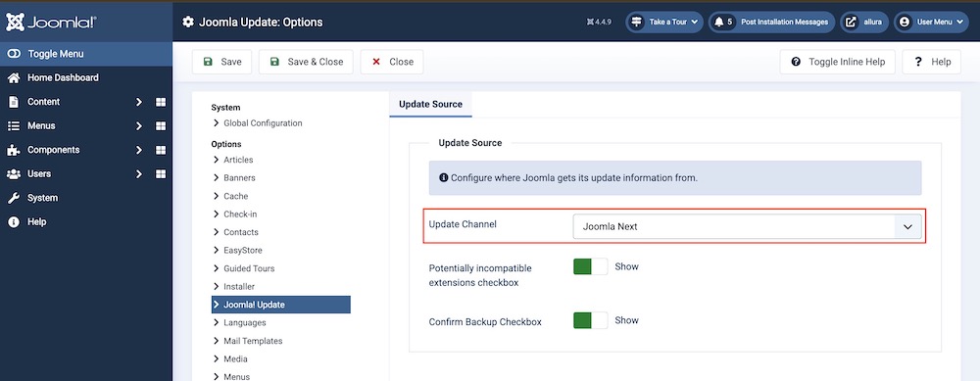Click the external link icon beside allura
Image resolution: width=980 pixels, height=381 pixels.
tap(851, 22)
